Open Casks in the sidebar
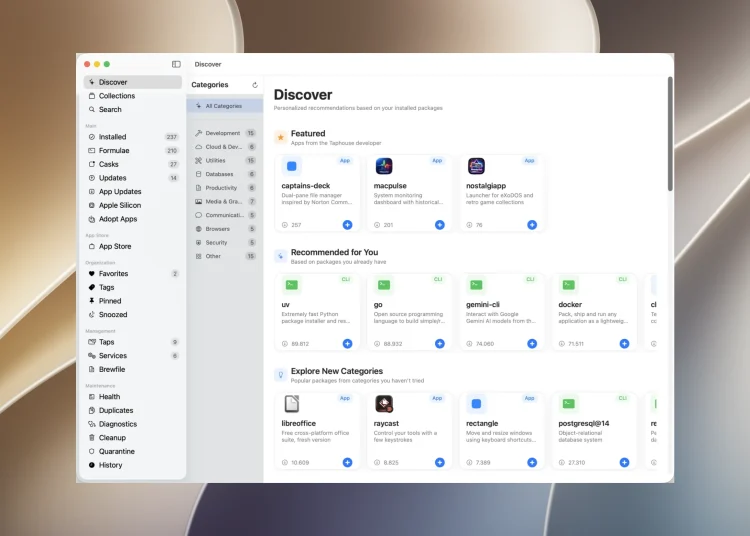The width and height of the screenshot is (750, 536). point(132,164)
